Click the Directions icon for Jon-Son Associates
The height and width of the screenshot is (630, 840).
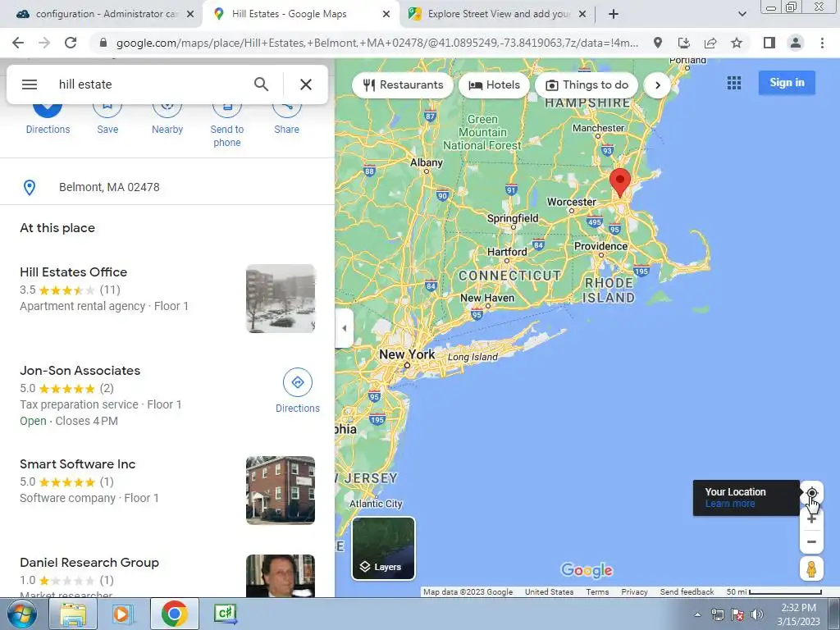coord(297,382)
